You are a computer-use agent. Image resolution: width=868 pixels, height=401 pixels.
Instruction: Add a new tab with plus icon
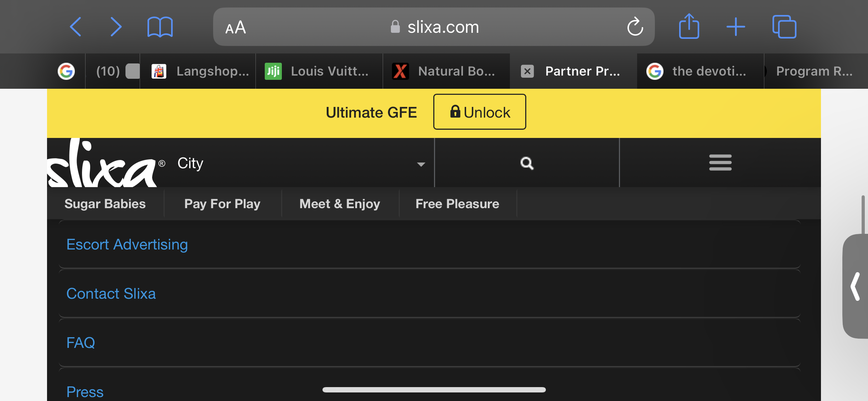click(736, 27)
